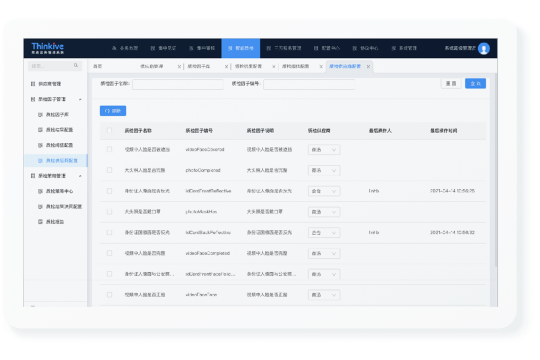540x360 pixels.
Task: Switch to the 首页 home tab
Action: [97, 66]
